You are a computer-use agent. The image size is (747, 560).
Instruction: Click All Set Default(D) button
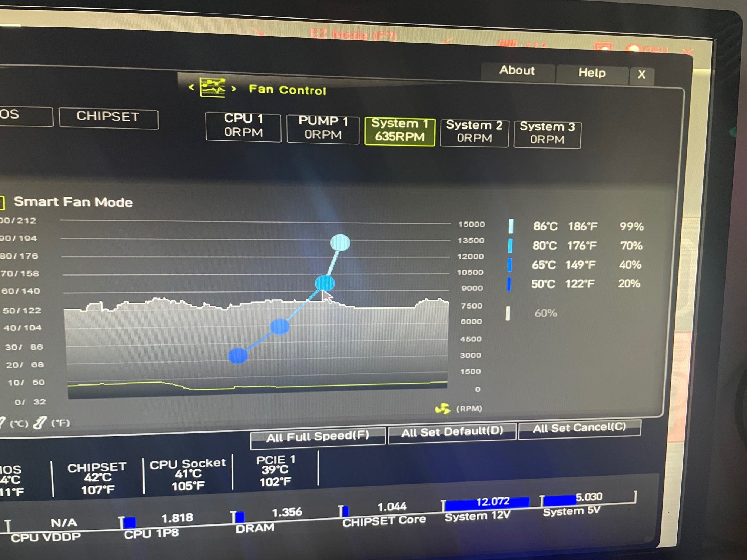tap(452, 432)
